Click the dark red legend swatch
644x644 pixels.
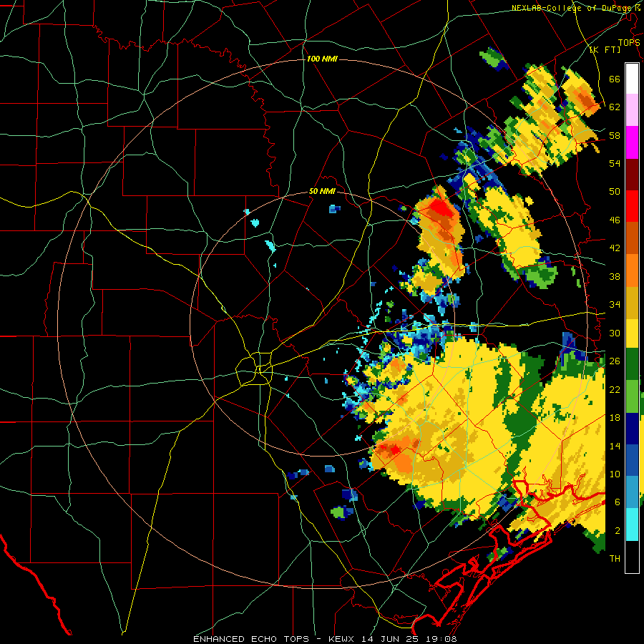[x=632, y=175]
